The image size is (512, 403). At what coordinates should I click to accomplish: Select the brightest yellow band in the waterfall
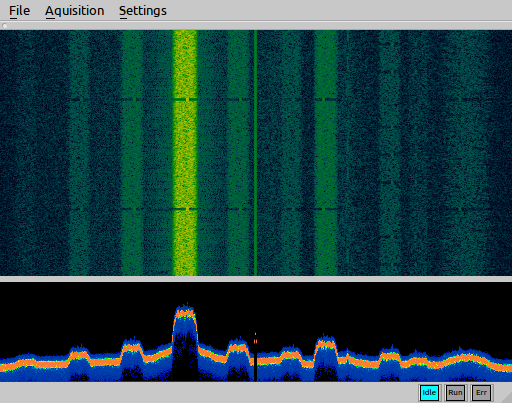185,153
